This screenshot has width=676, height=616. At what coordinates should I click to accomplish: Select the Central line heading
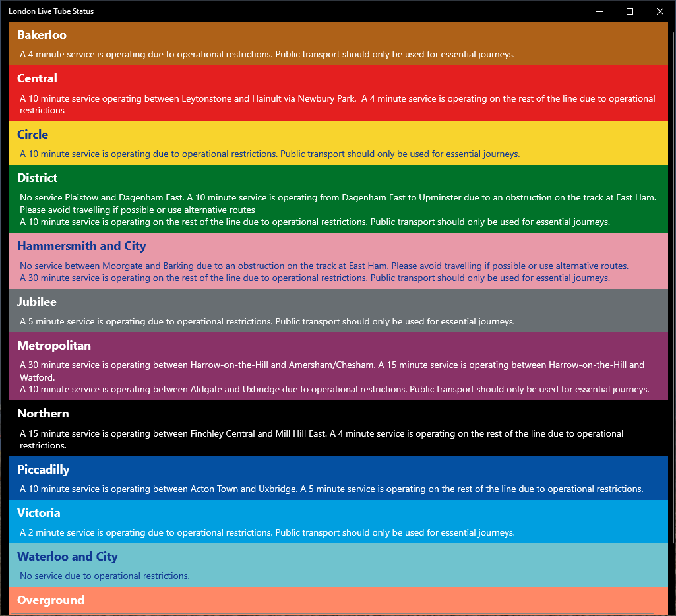click(37, 78)
